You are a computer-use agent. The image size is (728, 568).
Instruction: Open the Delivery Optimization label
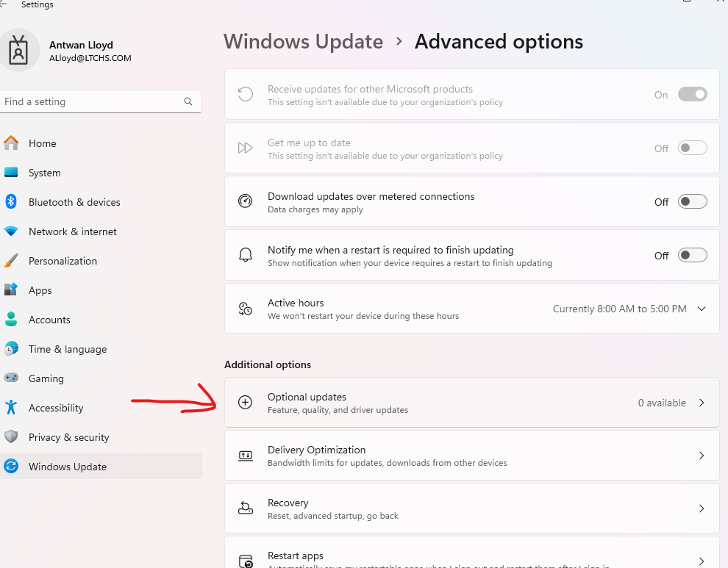pos(317,450)
